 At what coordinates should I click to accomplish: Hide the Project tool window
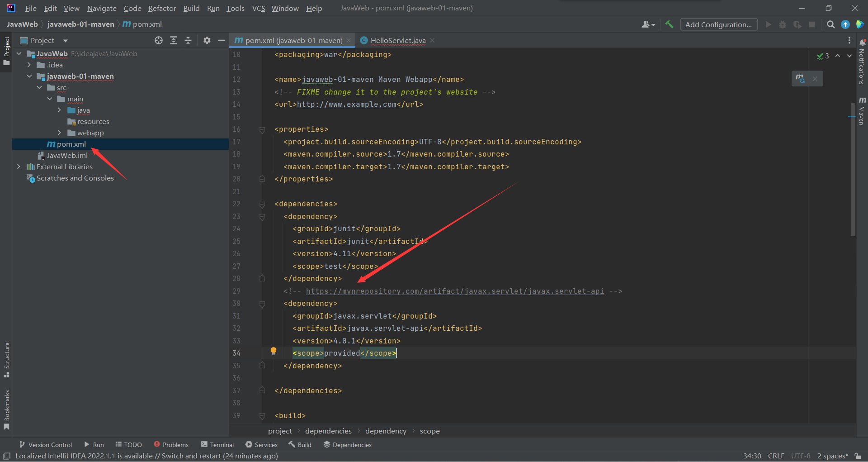[222, 40]
